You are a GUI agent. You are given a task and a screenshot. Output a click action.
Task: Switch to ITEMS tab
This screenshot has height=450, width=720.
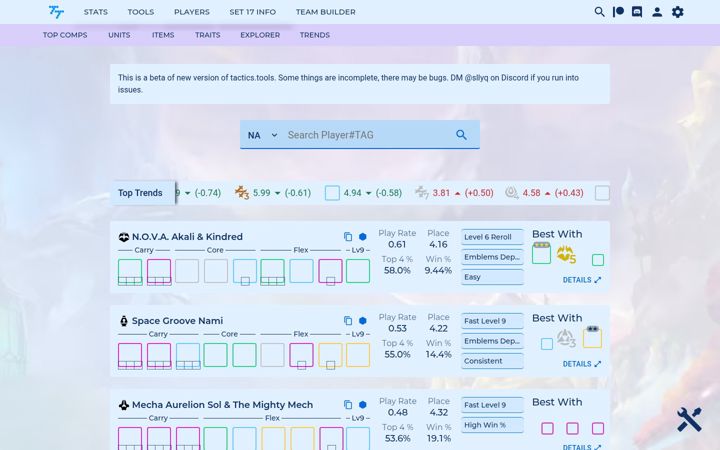click(163, 35)
